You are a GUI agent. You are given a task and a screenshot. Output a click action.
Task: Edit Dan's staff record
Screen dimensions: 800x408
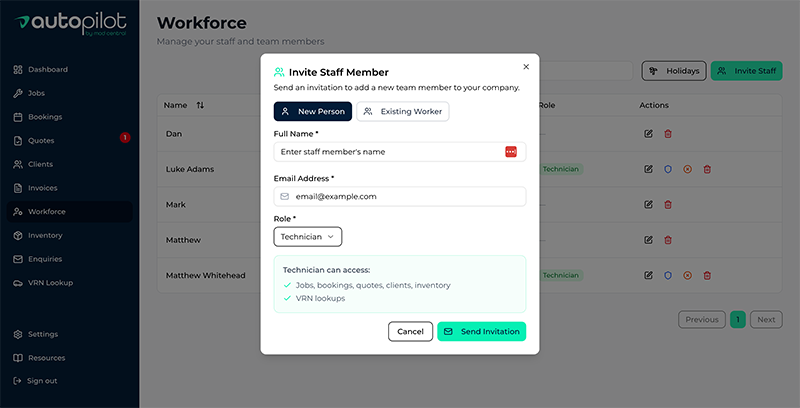648,134
